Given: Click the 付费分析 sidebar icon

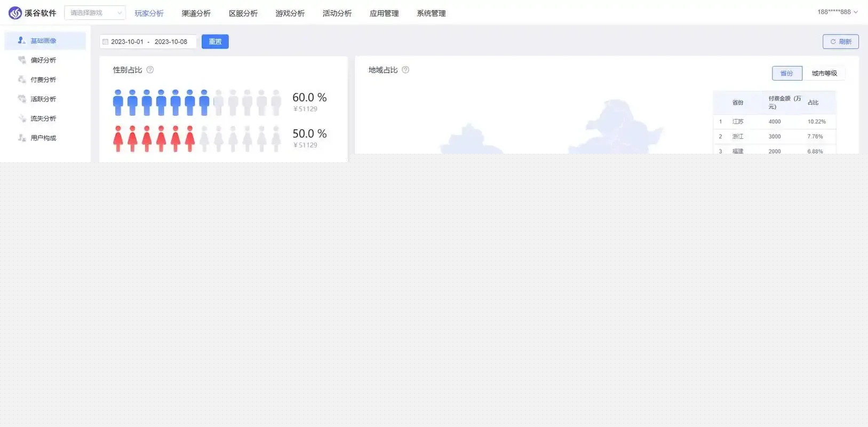Looking at the screenshot, I should click(x=22, y=80).
